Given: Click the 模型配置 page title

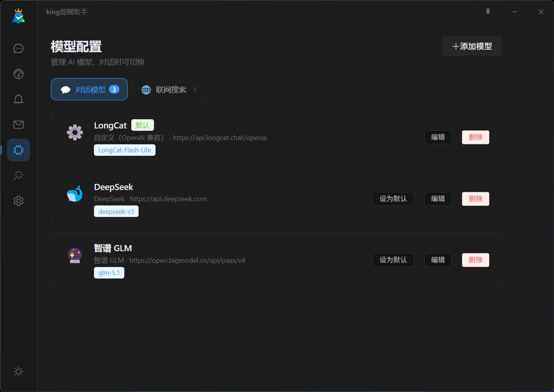Looking at the screenshot, I should point(76,47).
